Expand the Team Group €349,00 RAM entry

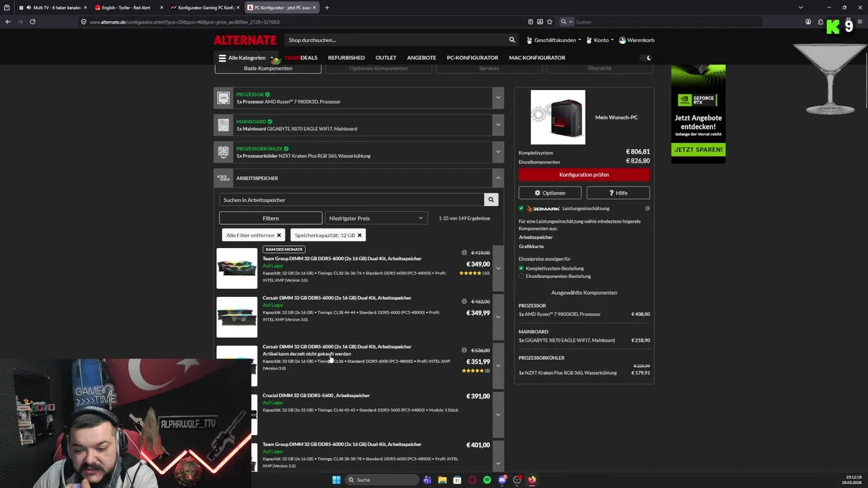(498, 268)
